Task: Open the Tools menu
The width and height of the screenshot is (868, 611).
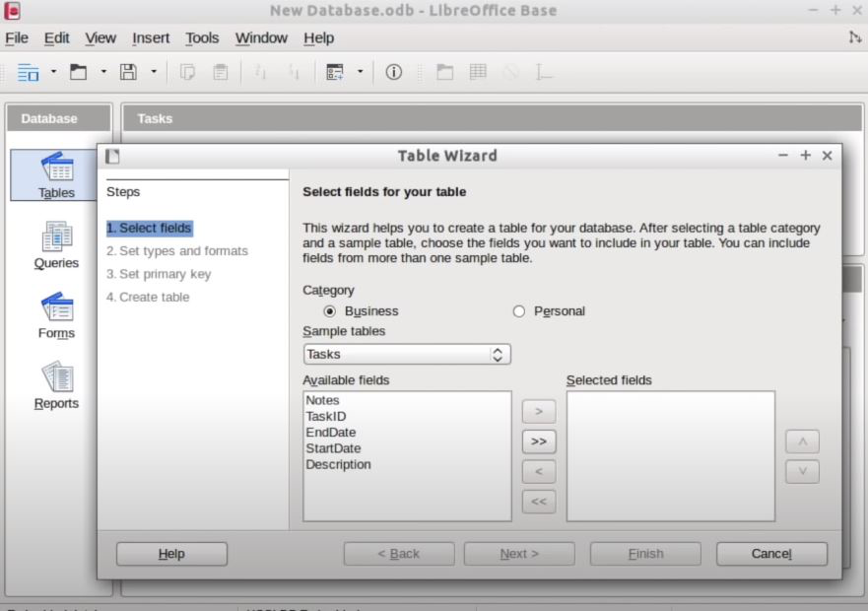Action: (202, 37)
